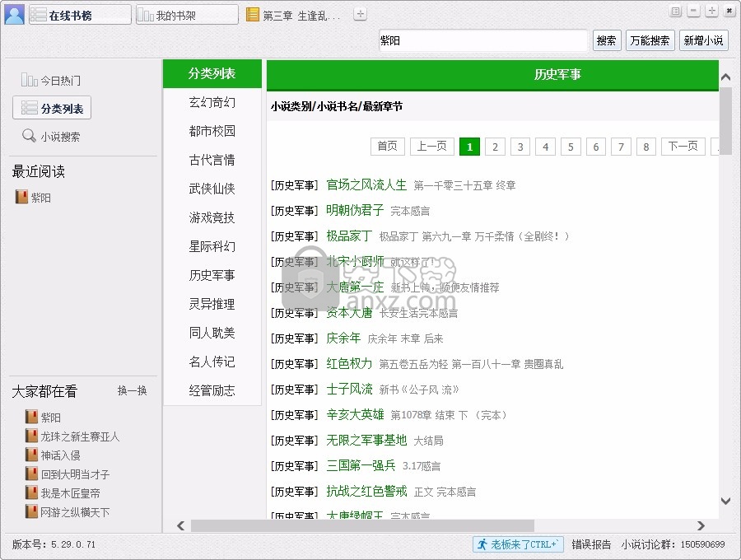Click the book icon beside 紫阳 in 最近阅读
Viewport: 741px width, 560px height.
pos(21,198)
